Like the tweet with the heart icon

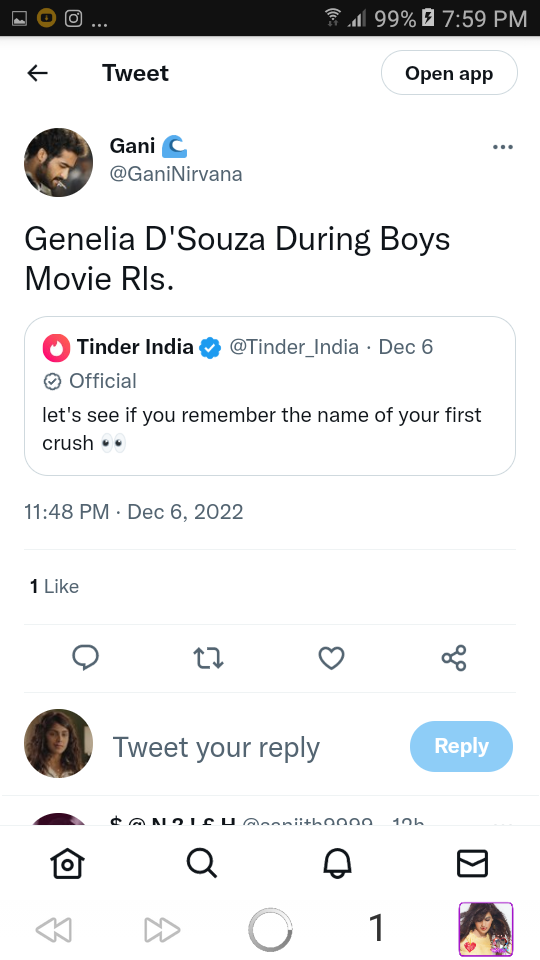[x=331, y=658]
